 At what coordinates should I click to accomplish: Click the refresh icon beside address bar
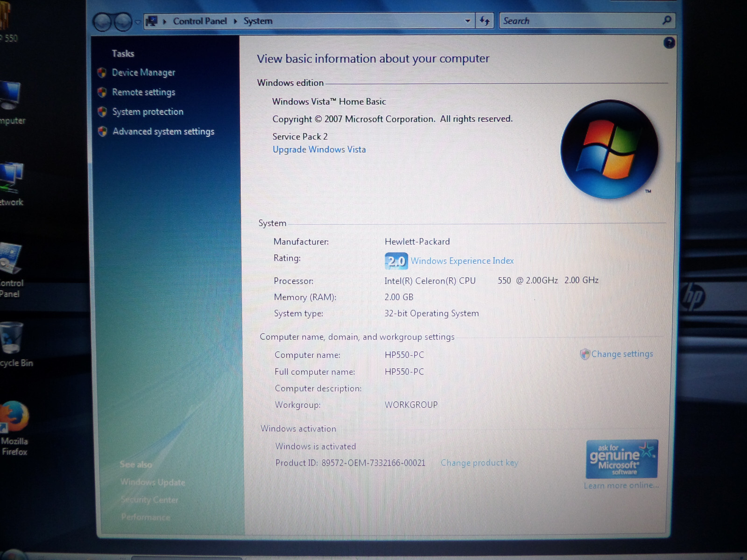pyautogui.click(x=485, y=21)
